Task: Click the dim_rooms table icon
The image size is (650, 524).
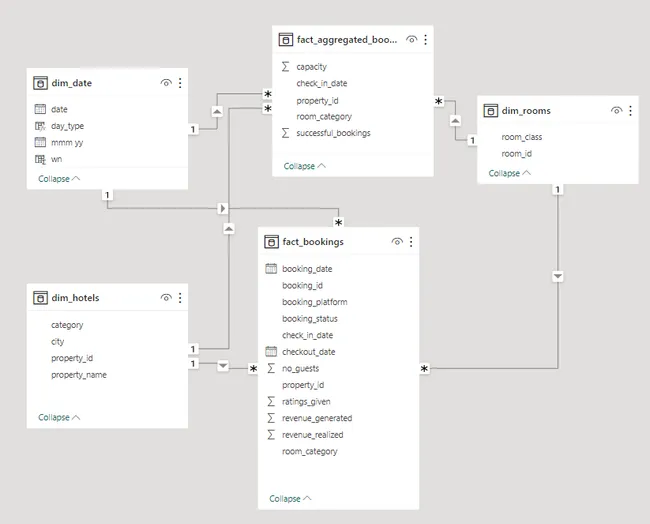Action: (x=490, y=111)
